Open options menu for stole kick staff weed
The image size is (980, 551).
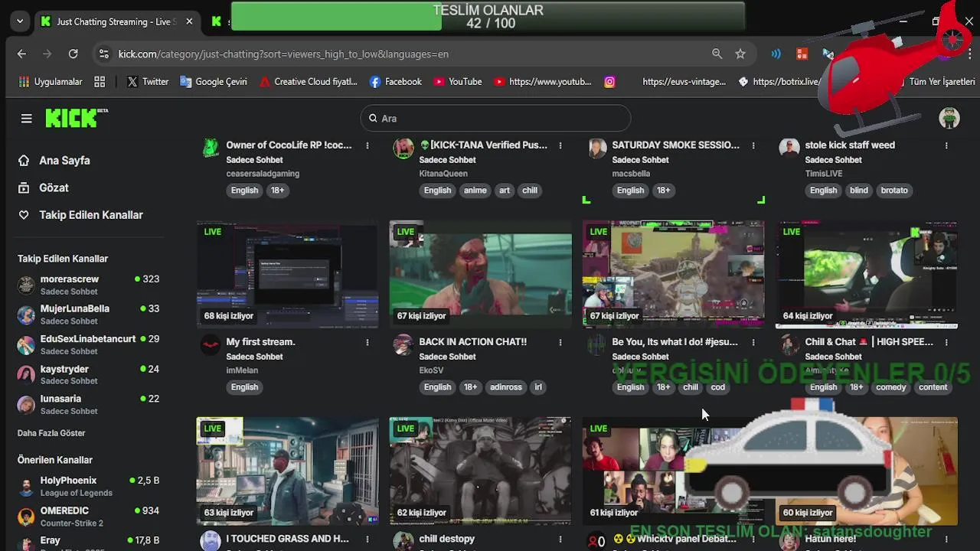tap(946, 145)
